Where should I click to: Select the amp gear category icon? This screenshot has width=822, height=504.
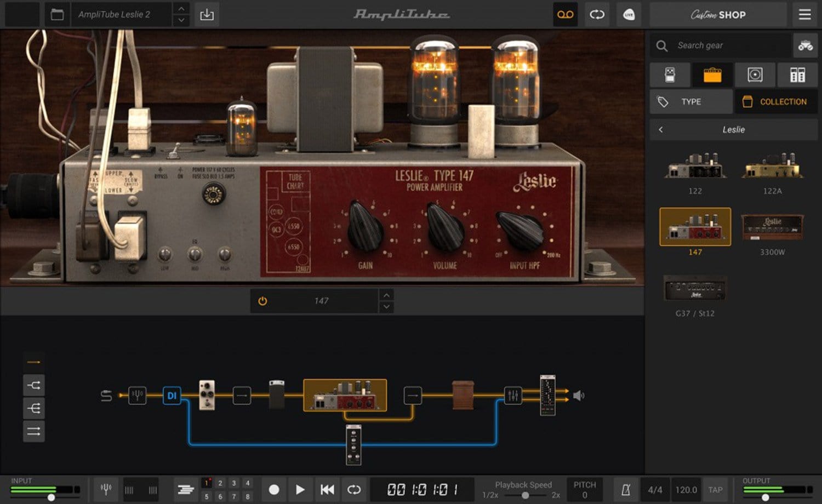(x=712, y=75)
